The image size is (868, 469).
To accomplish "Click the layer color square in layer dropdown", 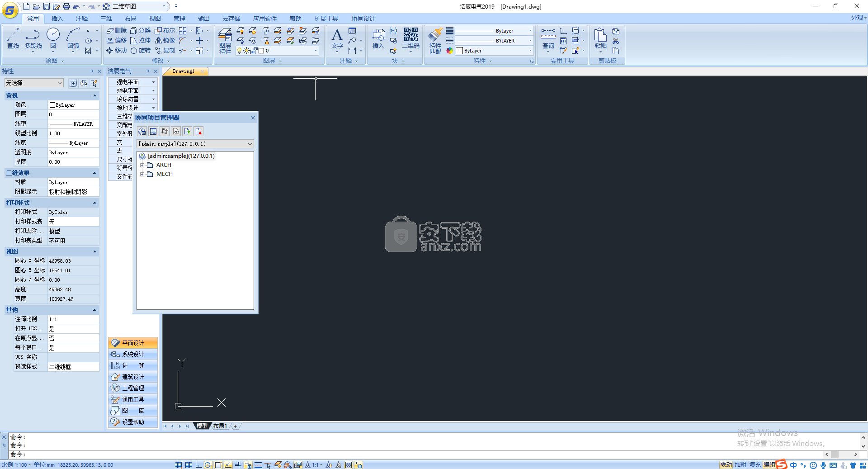I will coord(261,51).
